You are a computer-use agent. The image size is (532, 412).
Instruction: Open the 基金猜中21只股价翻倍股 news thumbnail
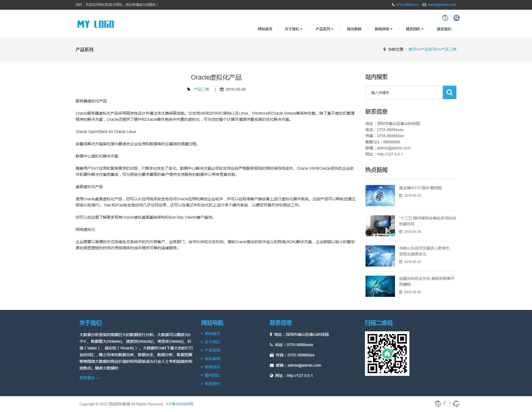point(380,196)
